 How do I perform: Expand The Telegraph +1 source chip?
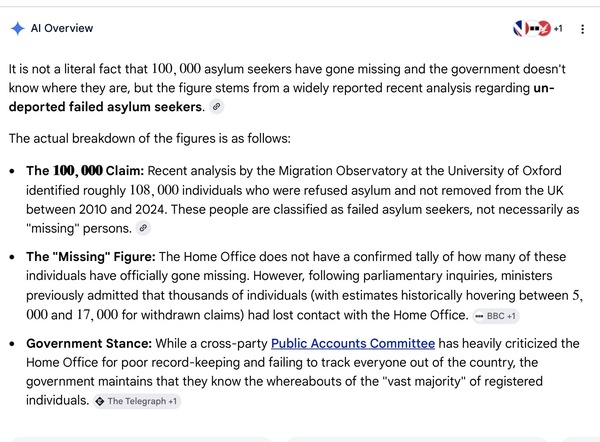point(137,401)
